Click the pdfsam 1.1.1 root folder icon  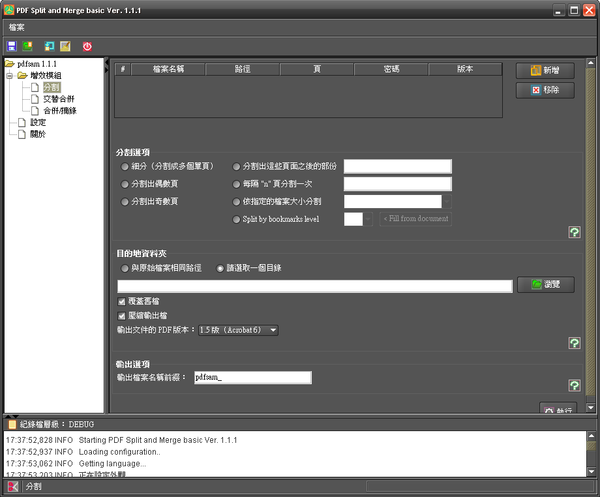pyautogui.click(x=10, y=64)
